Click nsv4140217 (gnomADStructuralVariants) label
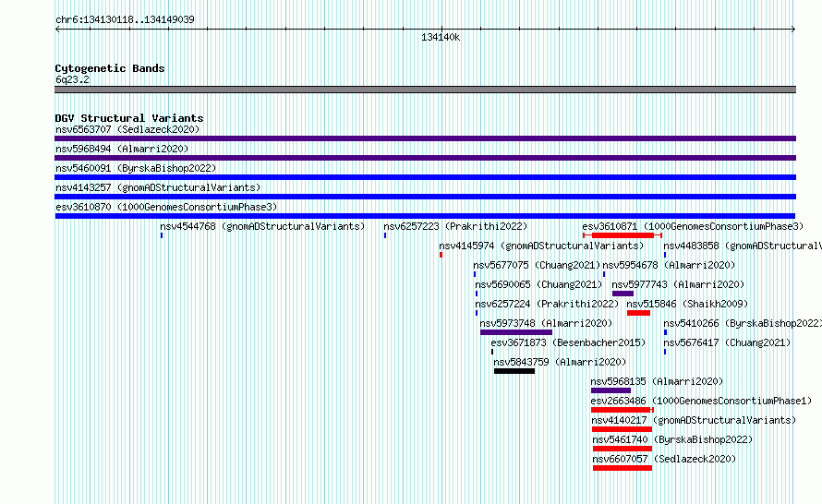This screenshot has height=504, width=822. coord(694,420)
